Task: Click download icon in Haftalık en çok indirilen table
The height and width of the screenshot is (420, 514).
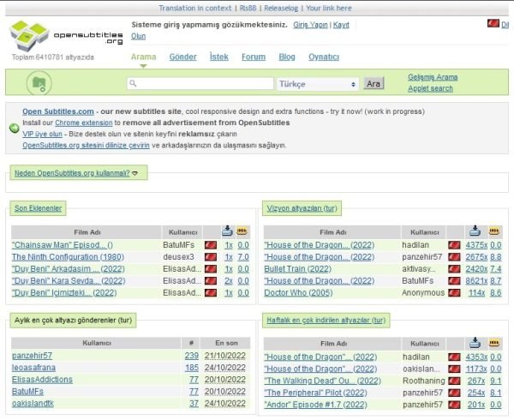Action: 475,343
